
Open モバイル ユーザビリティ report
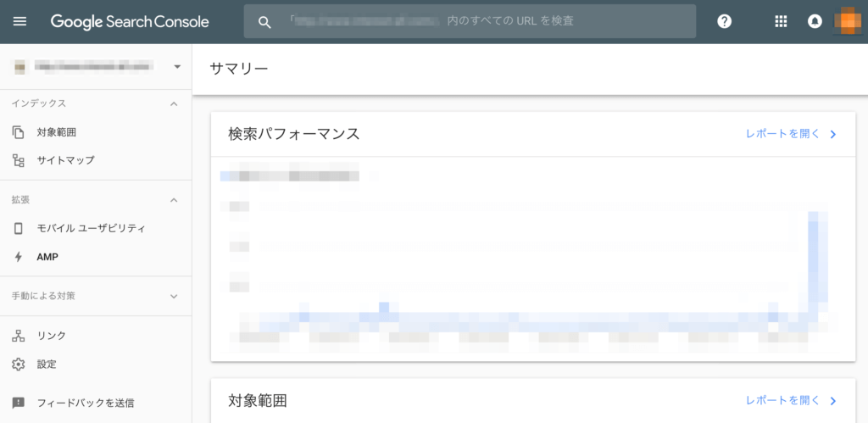pyautogui.click(x=92, y=228)
